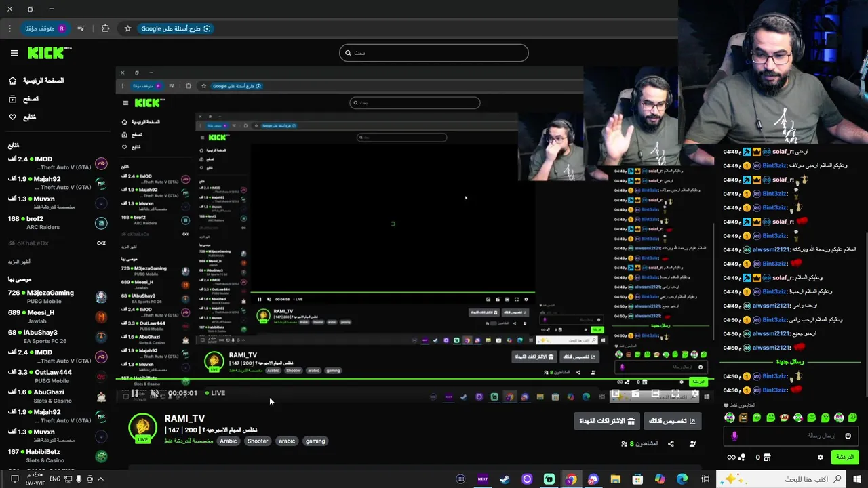
Task: Focus the Kick بحث search field
Action: click(x=434, y=53)
